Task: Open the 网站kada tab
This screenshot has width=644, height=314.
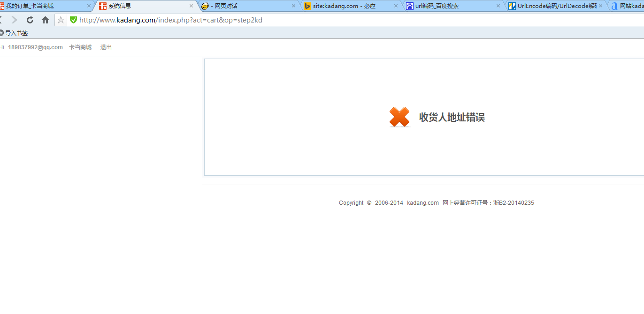Action: [x=627, y=6]
